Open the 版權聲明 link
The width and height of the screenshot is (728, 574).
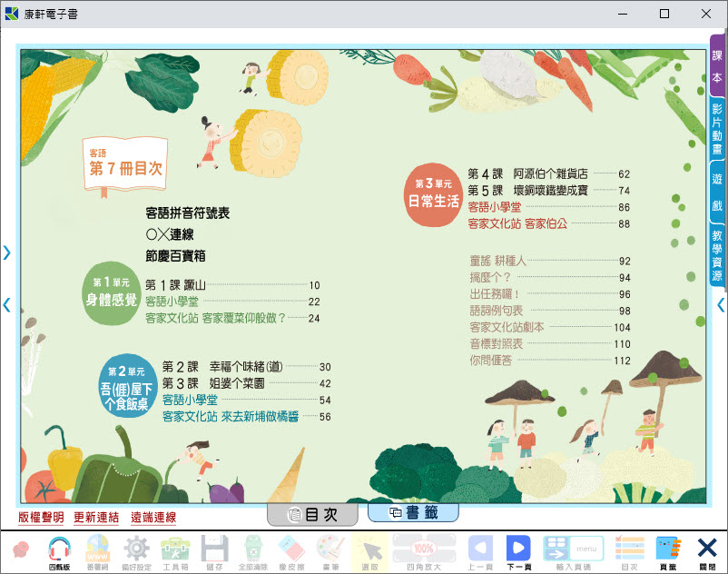(41, 518)
